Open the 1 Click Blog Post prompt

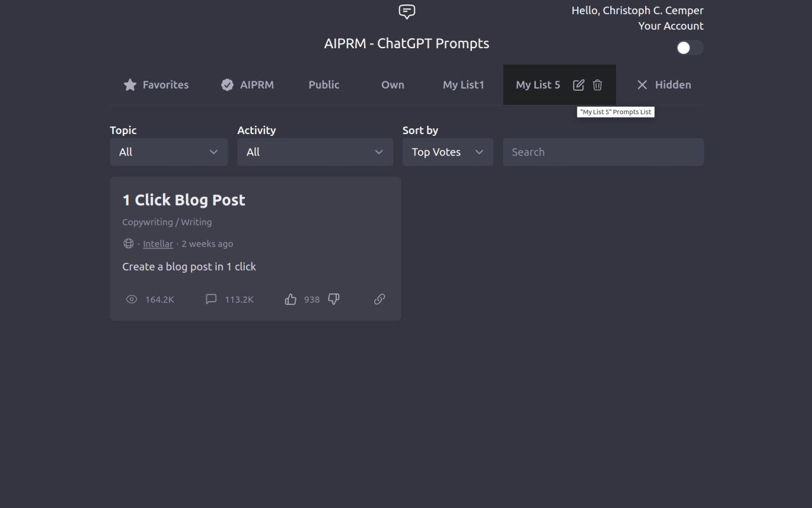coord(183,200)
